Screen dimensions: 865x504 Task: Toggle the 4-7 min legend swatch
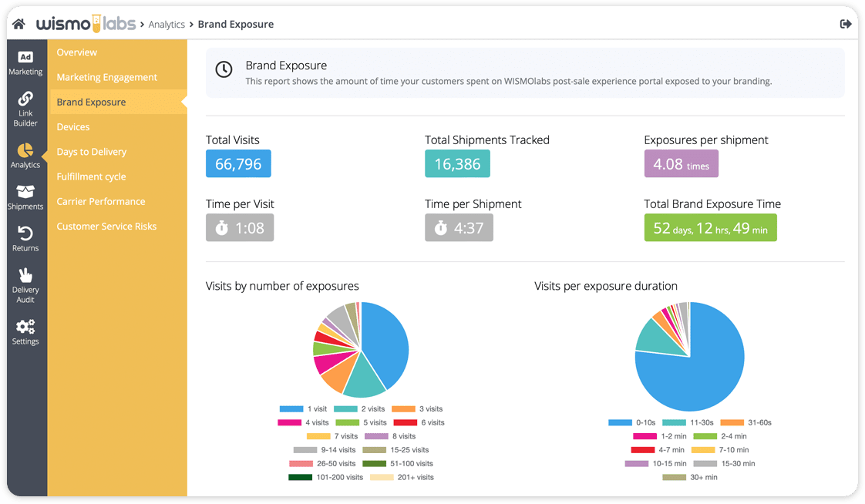pyautogui.click(x=643, y=450)
